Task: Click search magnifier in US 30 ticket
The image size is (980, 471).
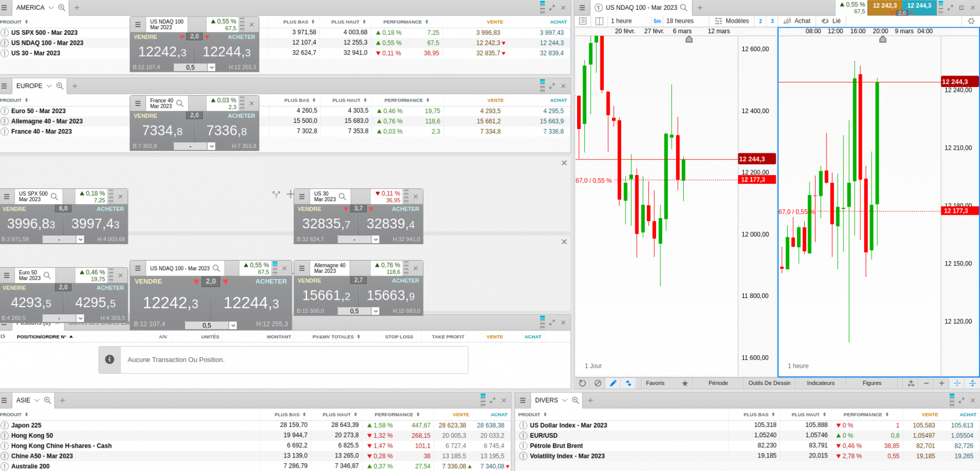Action: tap(342, 196)
